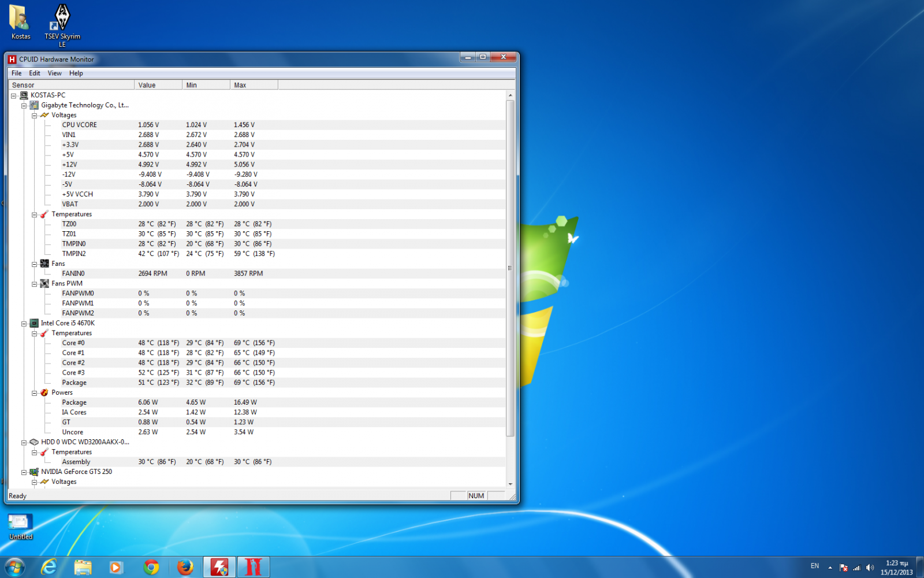Click the Powers flame icon
Screen dimensions: 924x578
click(44, 392)
